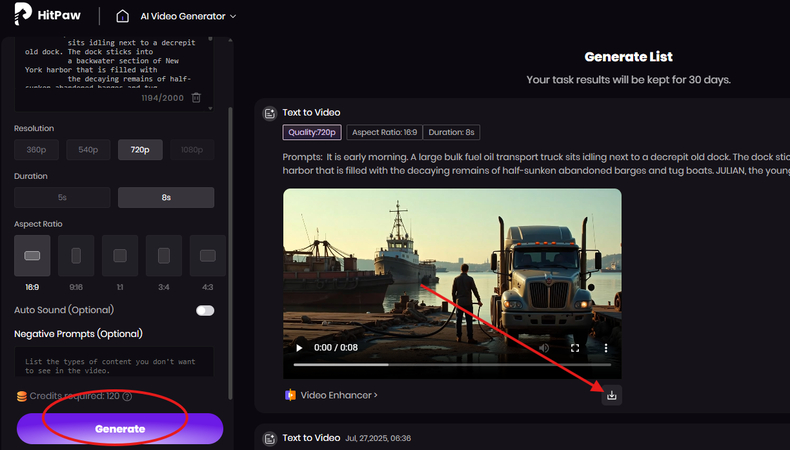Select 3:4 aspect ratio
Image resolution: width=790 pixels, height=450 pixels.
point(164,255)
